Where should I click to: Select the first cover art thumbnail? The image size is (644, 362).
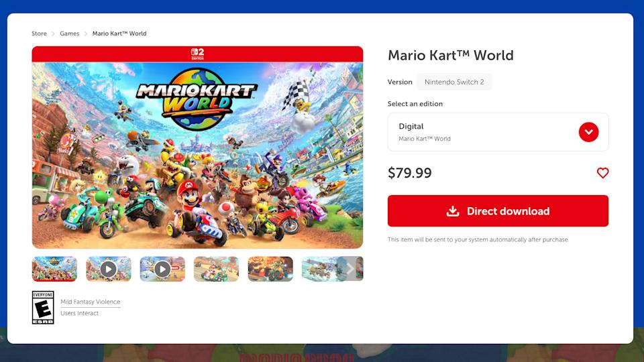(54, 269)
